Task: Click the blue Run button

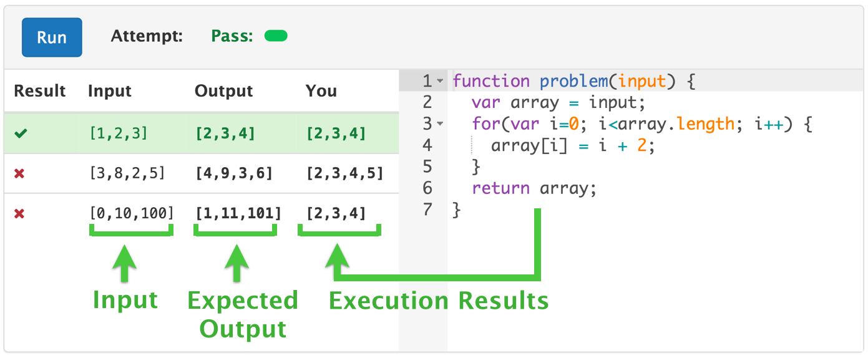Action: 52,37
